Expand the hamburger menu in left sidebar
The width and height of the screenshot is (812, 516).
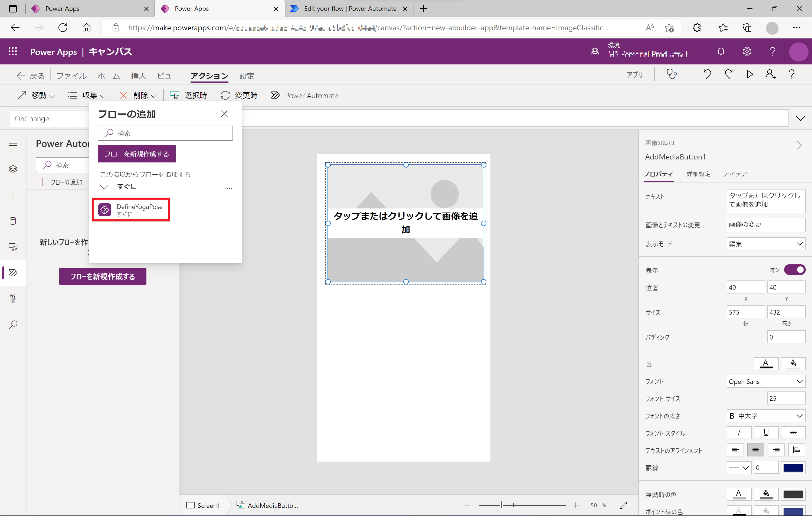click(13, 143)
